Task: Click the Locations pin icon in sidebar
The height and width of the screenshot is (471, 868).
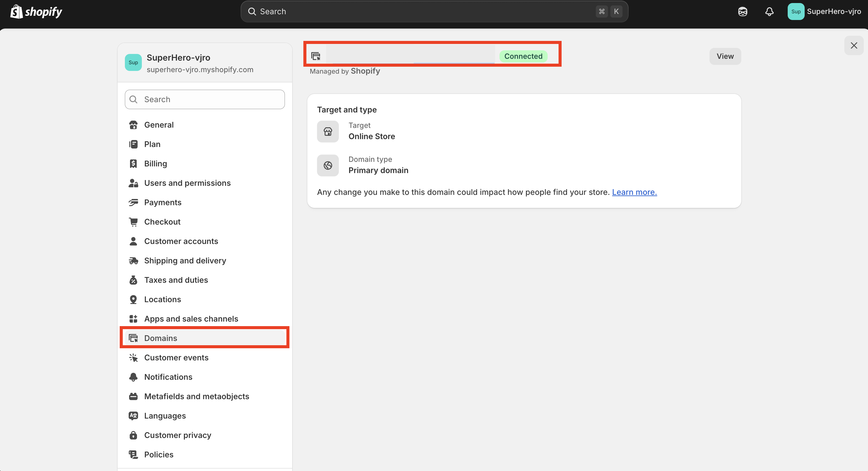Action: pos(133,299)
